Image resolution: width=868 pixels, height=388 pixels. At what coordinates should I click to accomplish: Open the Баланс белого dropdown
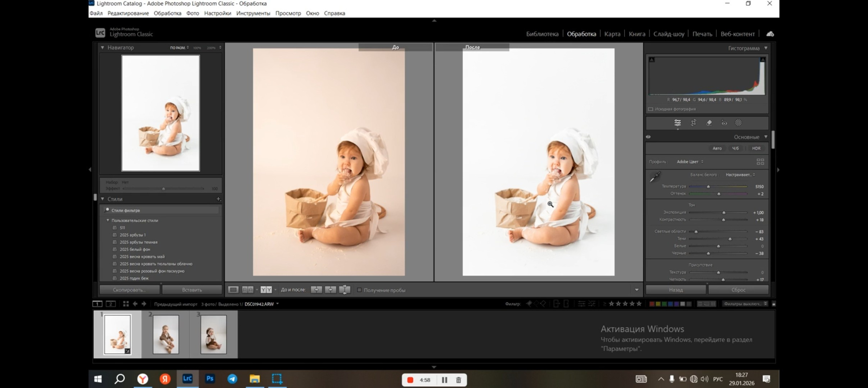740,175
